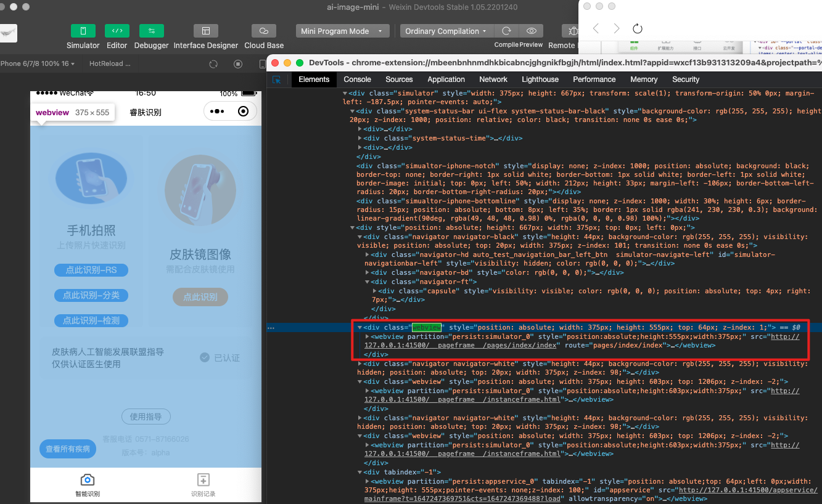This screenshot has width=822, height=504.
Task: Click the 使用指导 button
Action: (146, 417)
